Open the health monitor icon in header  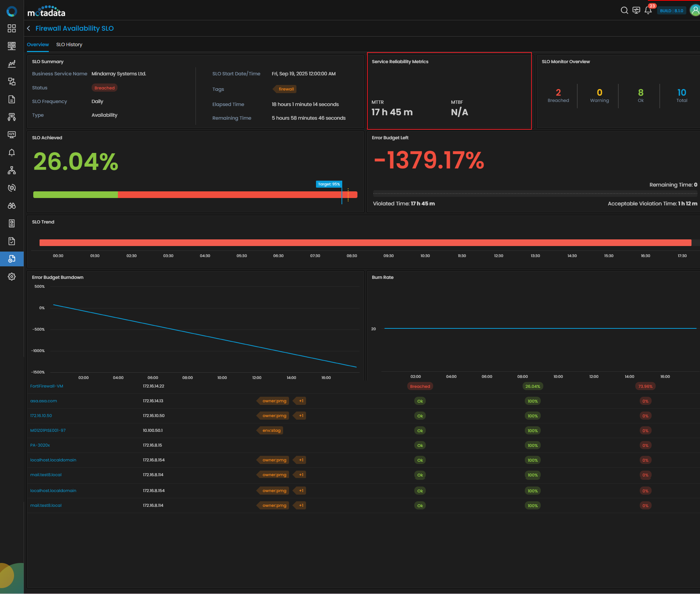(x=636, y=10)
